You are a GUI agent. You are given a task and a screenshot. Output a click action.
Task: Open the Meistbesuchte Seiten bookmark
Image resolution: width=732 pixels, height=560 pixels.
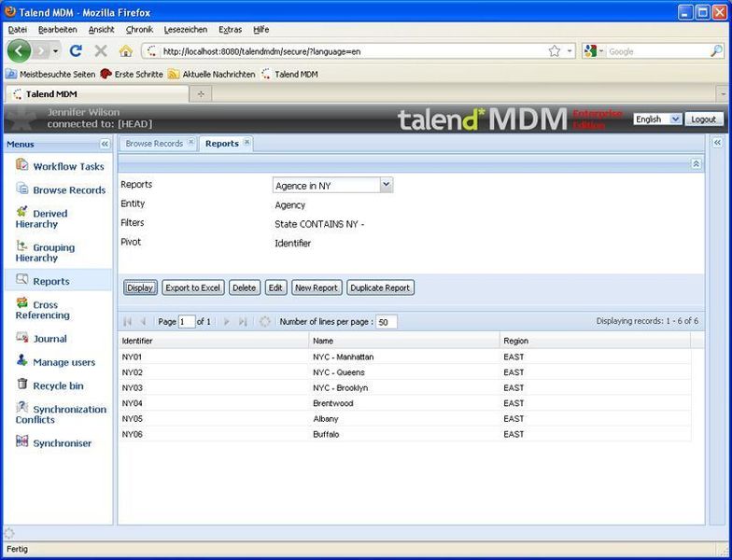[50, 74]
